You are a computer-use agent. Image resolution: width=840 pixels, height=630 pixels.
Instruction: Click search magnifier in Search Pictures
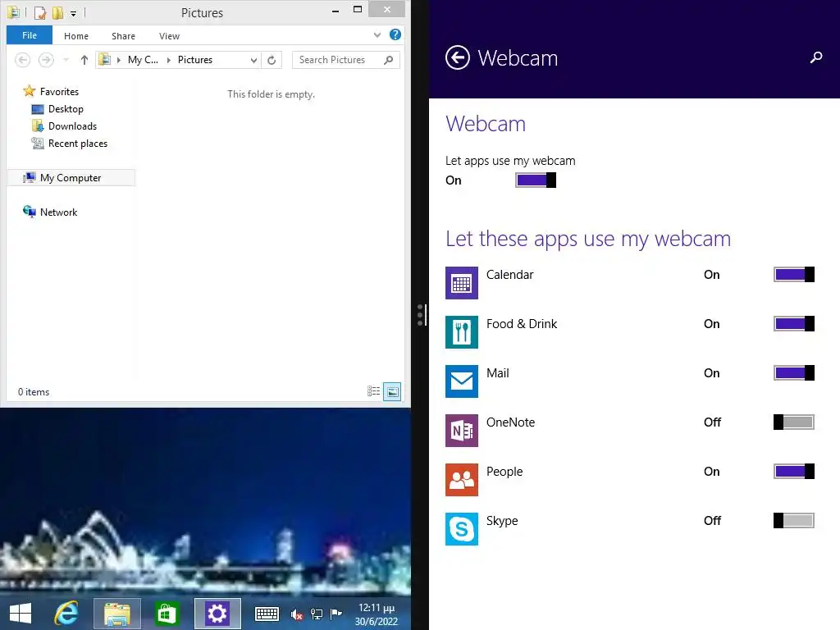(388, 60)
